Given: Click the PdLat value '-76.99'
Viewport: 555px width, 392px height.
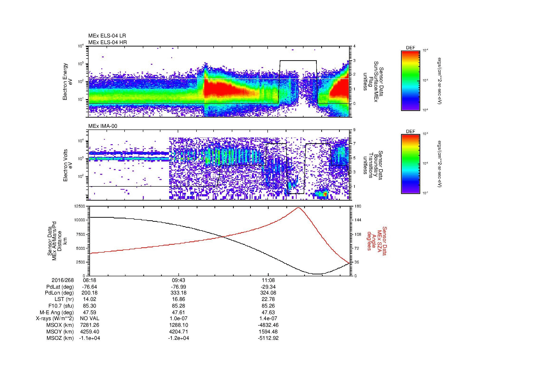Looking at the screenshot, I should coord(179,287).
